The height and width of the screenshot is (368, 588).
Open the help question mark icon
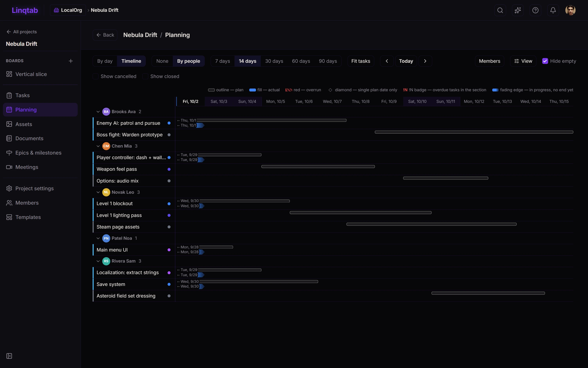pos(535,10)
